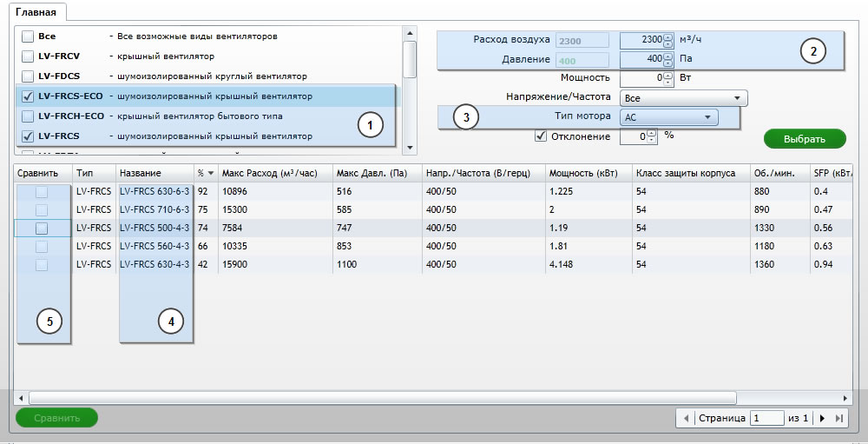Click the horizontal table scrollbar
Viewport: 868px width, 444px height.
(382, 397)
